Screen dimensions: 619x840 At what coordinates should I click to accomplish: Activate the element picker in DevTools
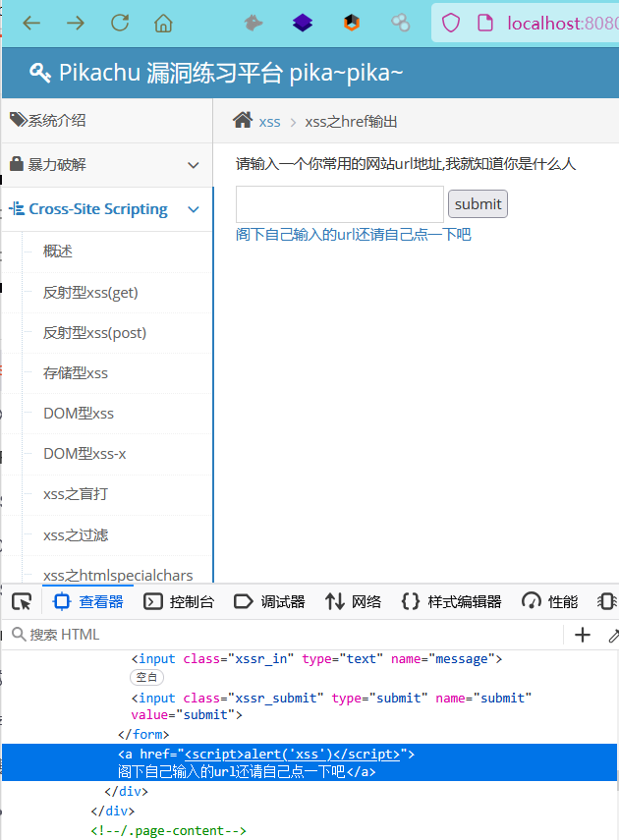point(22,601)
